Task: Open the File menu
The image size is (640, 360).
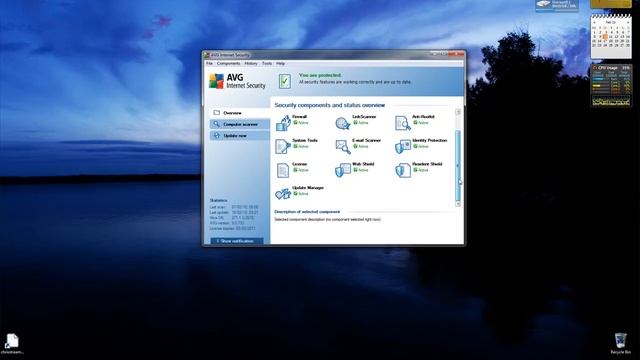Action: point(209,64)
